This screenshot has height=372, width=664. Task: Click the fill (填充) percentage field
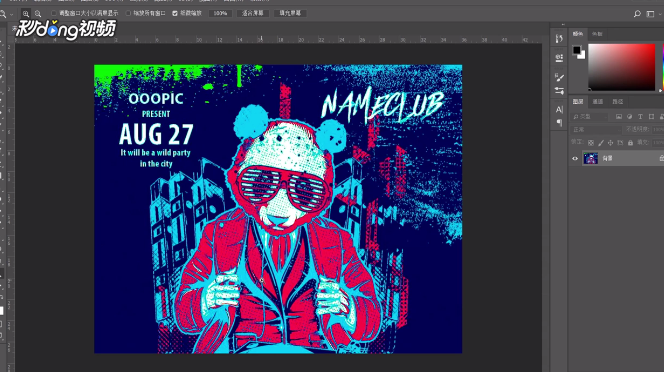click(x=658, y=143)
